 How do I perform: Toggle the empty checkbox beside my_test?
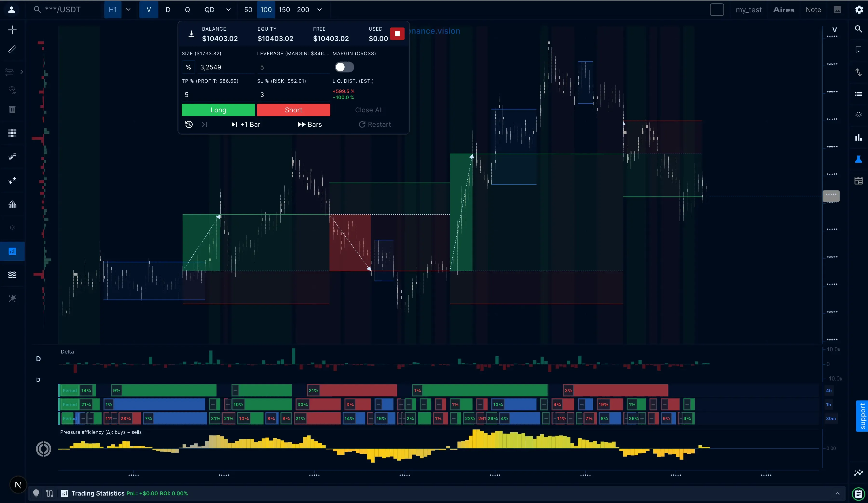[717, 10]
